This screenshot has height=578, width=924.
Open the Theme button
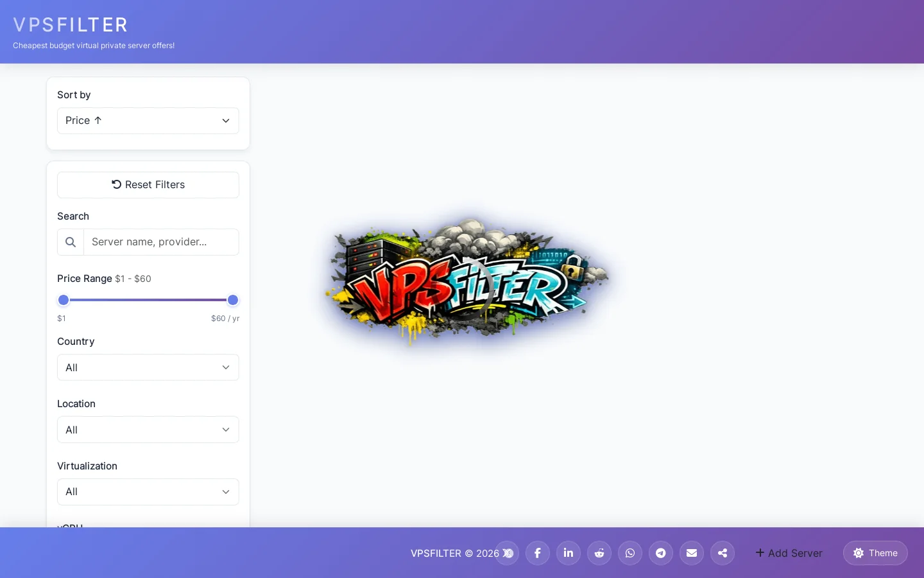tap(875, 553)
